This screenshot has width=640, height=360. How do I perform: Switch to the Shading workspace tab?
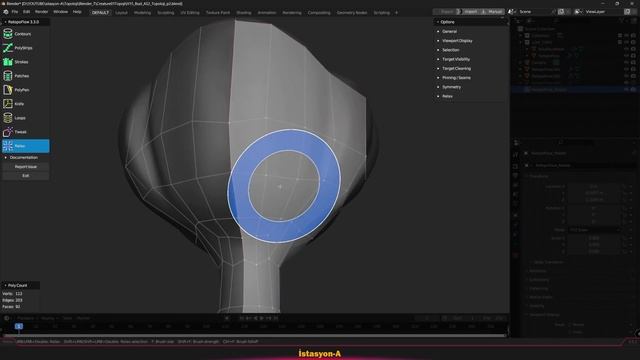click(x=244, y=13)
